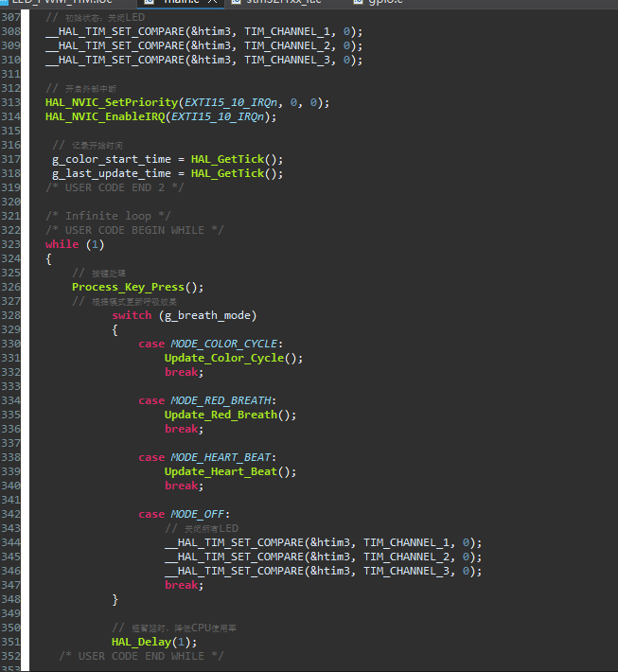This screenshot has width=618, height=672.
Task: Click MODE_COLOR_CYCLE case label
Action: click(x=224, y=344)
